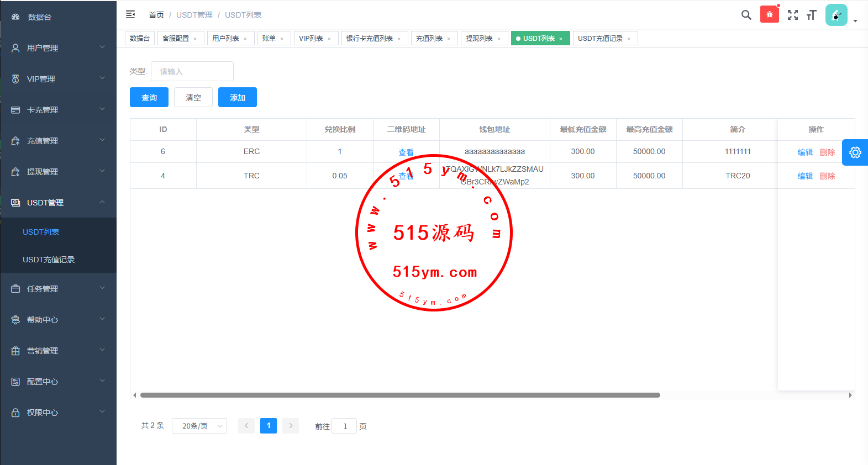Open the 20条/页 page size dropdown
Image resolution: width=868 pixels, height=465 pixels.
[x=199, y=426]
